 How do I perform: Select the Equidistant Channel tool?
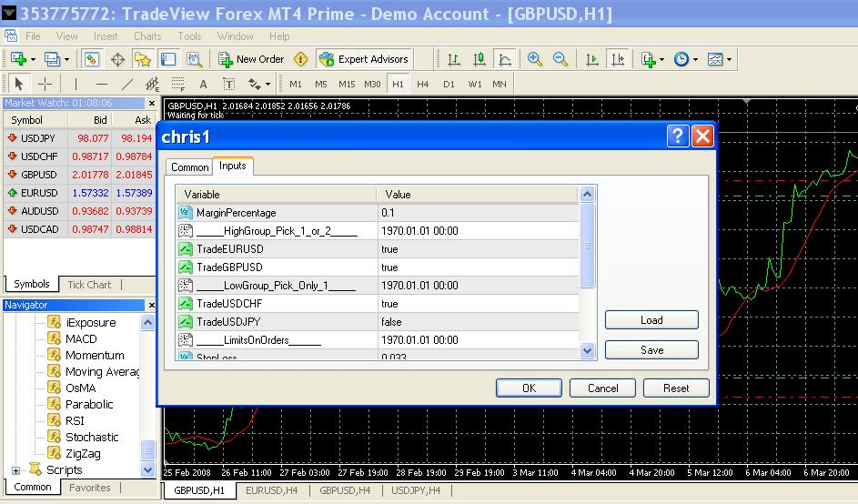(x=152, y=85)
